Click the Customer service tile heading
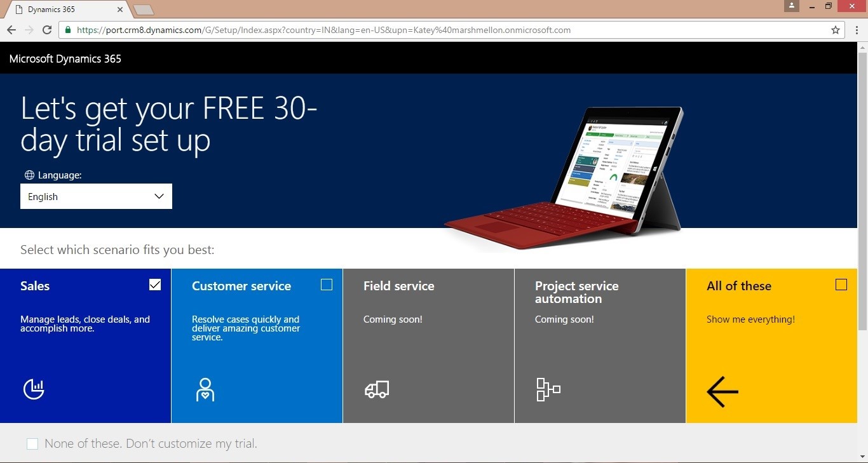Image resolution: width=868 pixels, height=463 pixels. [x=241, y=286]
